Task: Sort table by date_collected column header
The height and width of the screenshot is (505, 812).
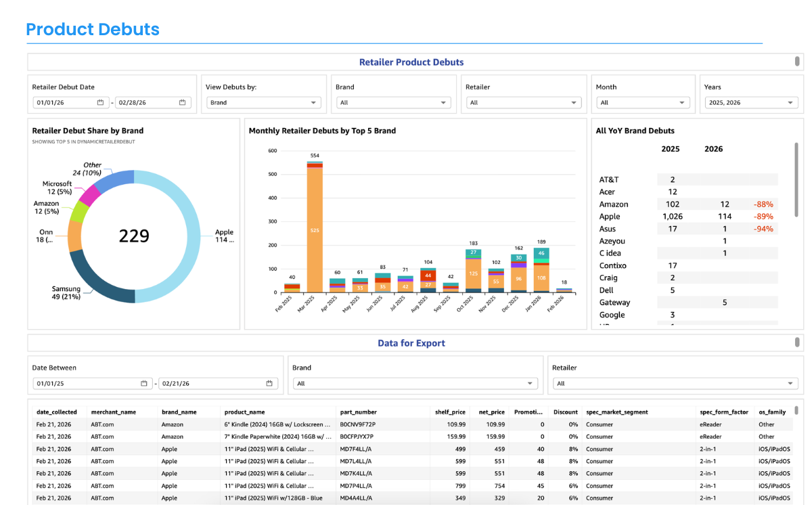Action: point(57,412)
